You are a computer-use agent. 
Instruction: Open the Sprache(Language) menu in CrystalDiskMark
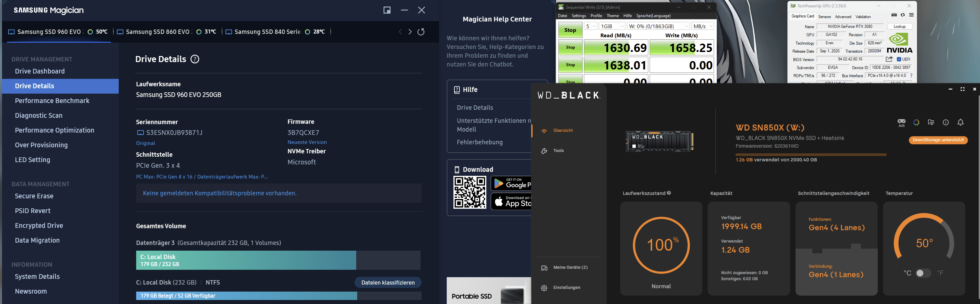click(654, 16)
